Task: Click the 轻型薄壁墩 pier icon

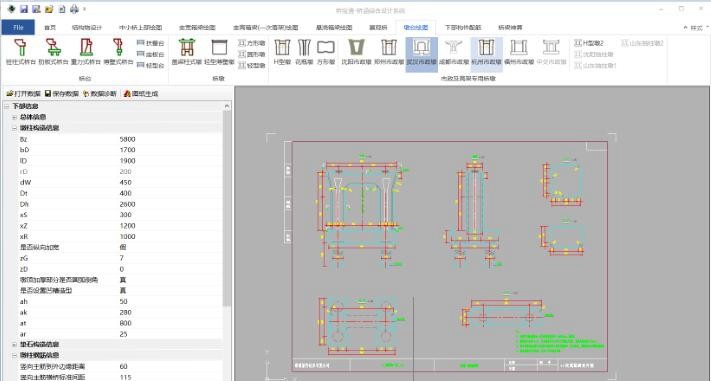Action: click(x=219, y=52)
